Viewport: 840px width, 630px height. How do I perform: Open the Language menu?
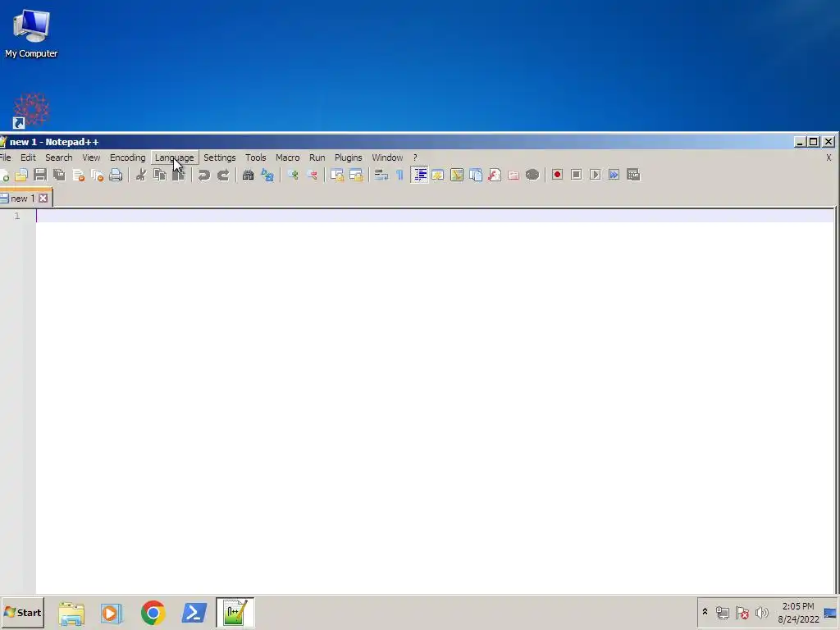(175, 157)
